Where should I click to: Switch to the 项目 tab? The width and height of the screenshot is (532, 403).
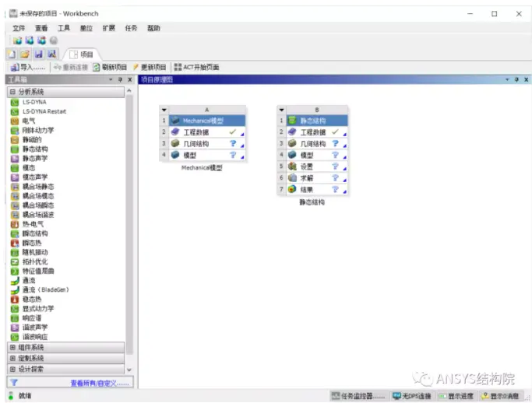tap(82, 54)
